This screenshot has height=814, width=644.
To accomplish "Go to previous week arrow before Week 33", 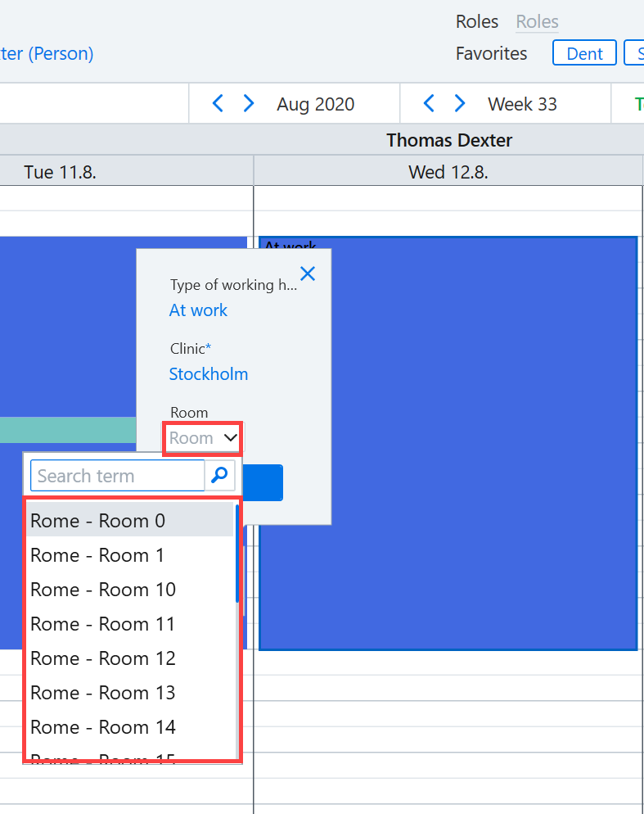I will pos(429,103).
